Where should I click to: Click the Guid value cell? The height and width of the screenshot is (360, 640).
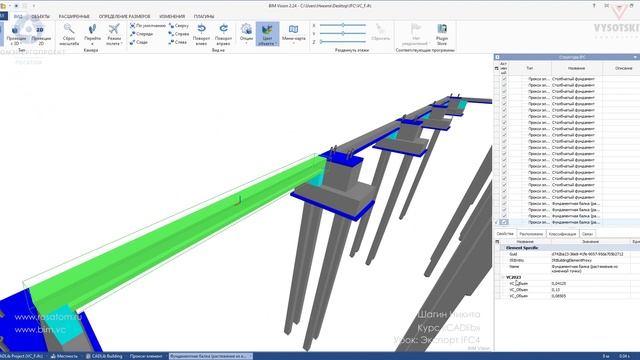pos(590,254)
